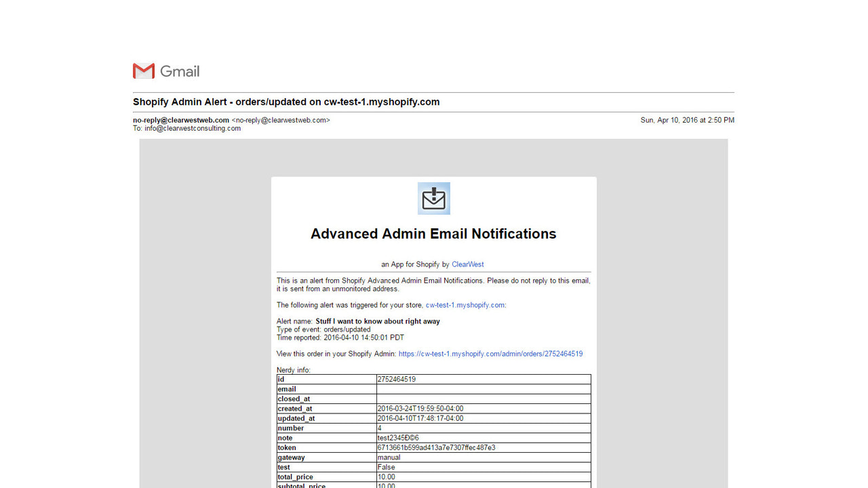Select the token value in the table
The height and width of the screenshot is (488, 868).
coord(435,447)
